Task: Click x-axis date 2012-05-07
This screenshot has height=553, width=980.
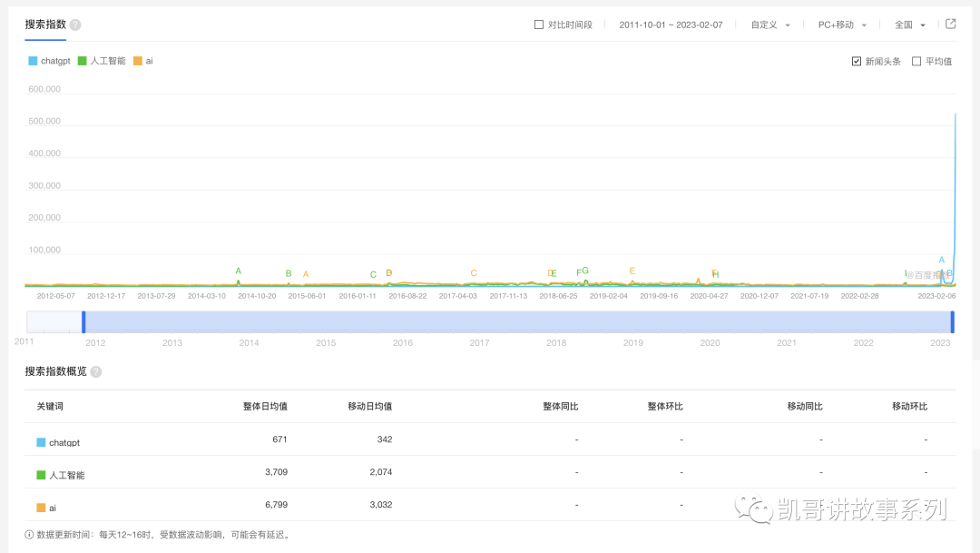Action: point(55,296)
